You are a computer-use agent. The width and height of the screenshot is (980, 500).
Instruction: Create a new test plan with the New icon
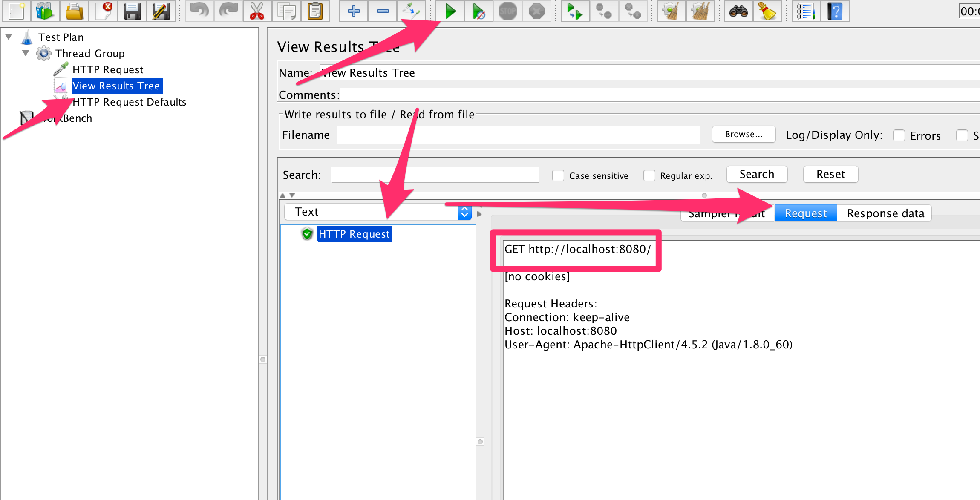point(16,11)
